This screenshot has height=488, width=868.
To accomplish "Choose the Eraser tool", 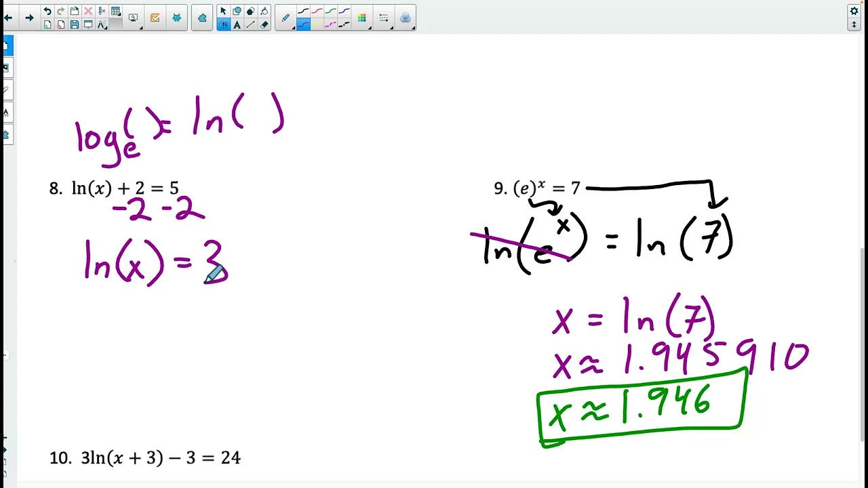I will [x=264, y=24].
